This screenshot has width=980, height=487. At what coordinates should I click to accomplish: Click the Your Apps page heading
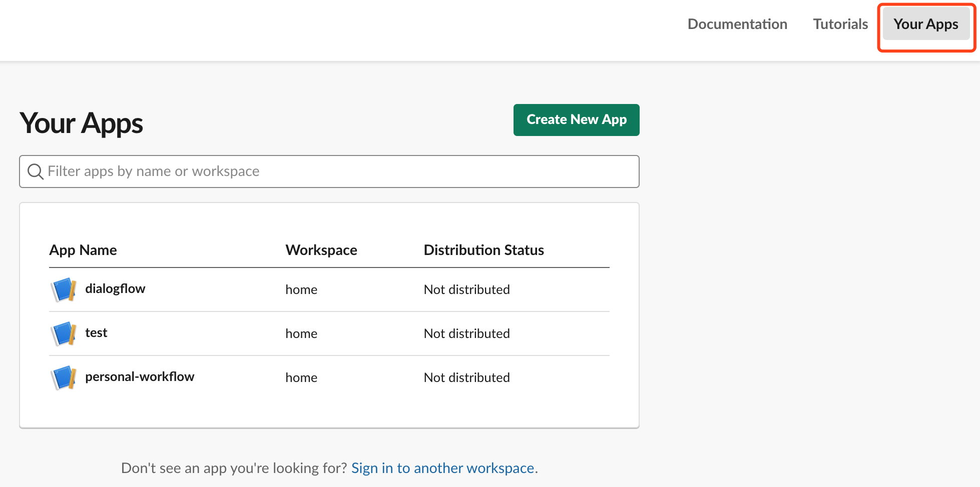pyautogui.click(x=81, y=123)
